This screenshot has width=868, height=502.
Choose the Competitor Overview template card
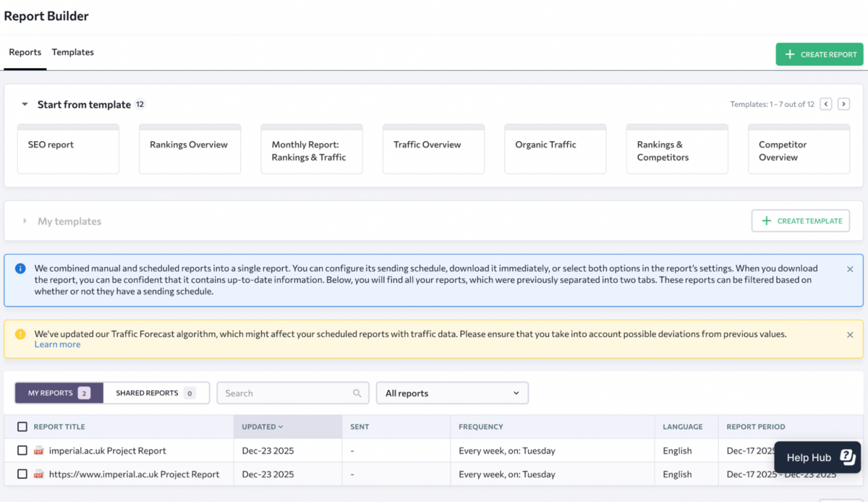click(x=799, y=149)
